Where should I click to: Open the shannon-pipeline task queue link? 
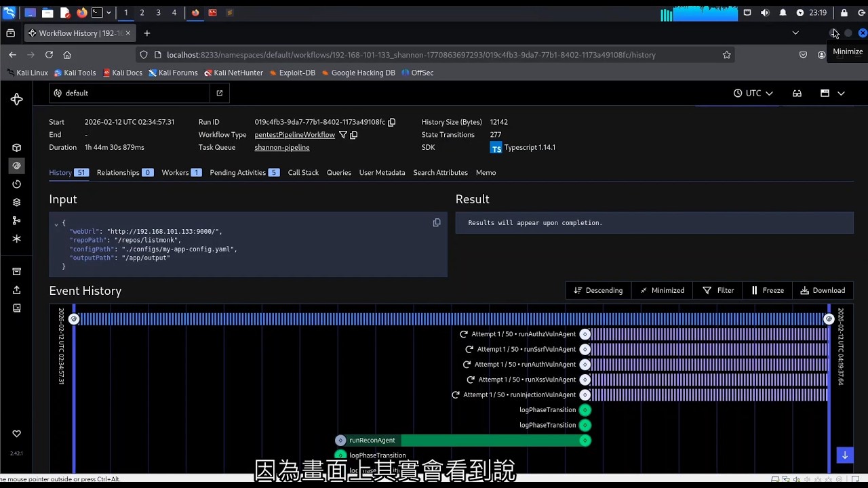coord(281,147)
